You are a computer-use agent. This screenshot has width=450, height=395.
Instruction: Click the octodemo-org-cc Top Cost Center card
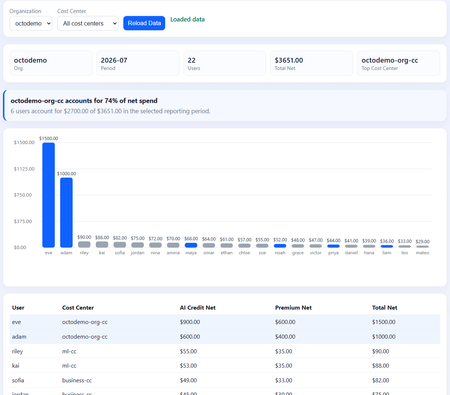pos(398,63)
